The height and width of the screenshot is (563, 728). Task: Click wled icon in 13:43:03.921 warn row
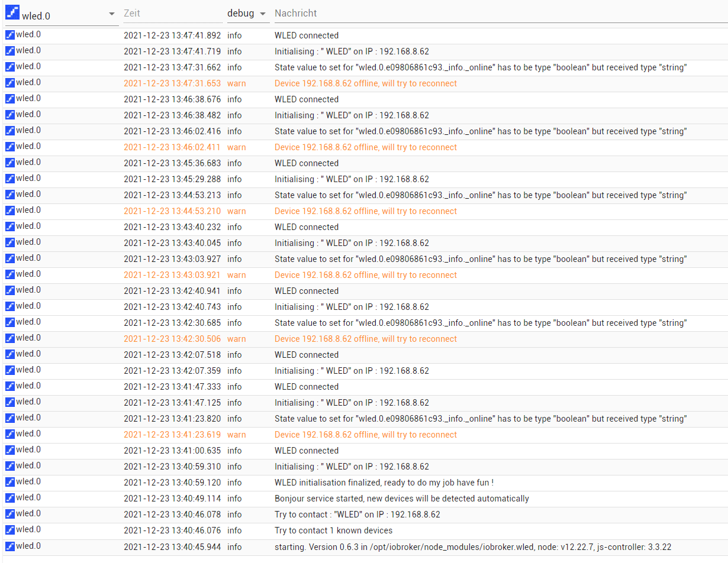tap(10, 274)
